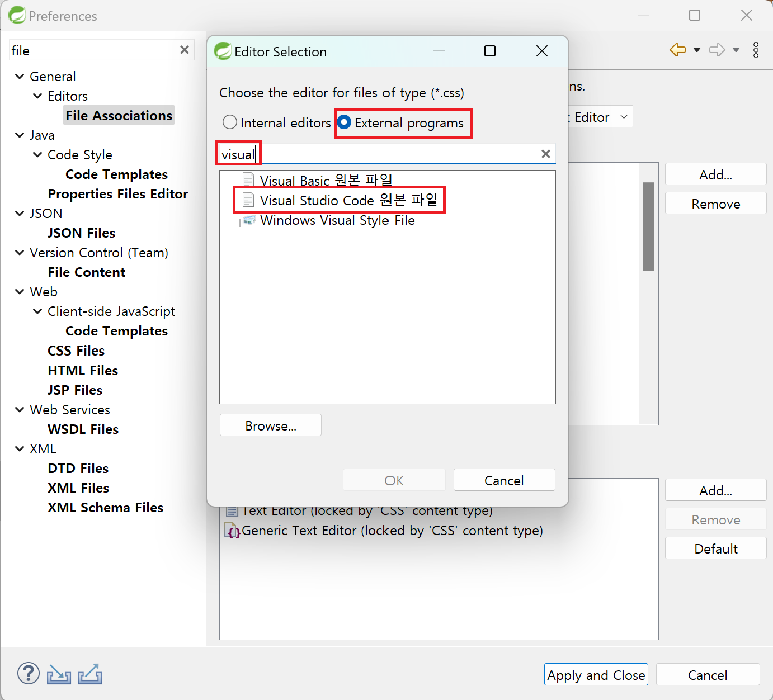The width and height of the screenshot is (773, 700).
Task: Collapse the Client-side JavaScript node
Action: pos(37,311)
